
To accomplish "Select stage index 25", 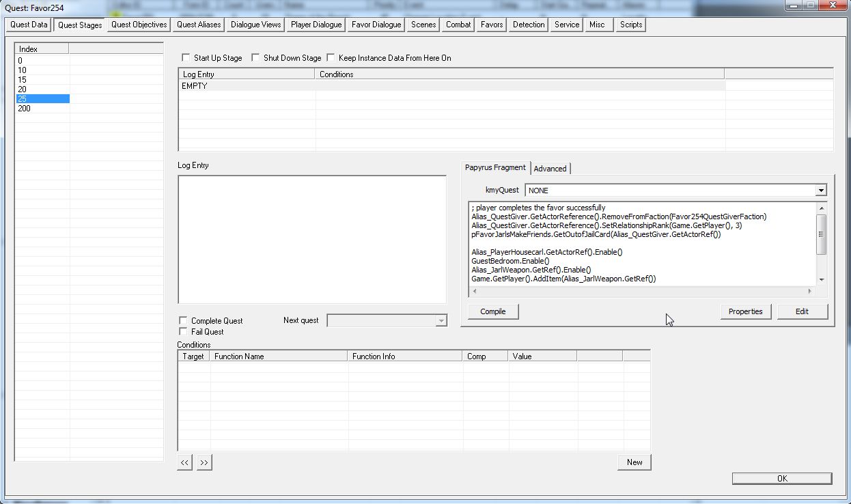I will click(42, 99).
